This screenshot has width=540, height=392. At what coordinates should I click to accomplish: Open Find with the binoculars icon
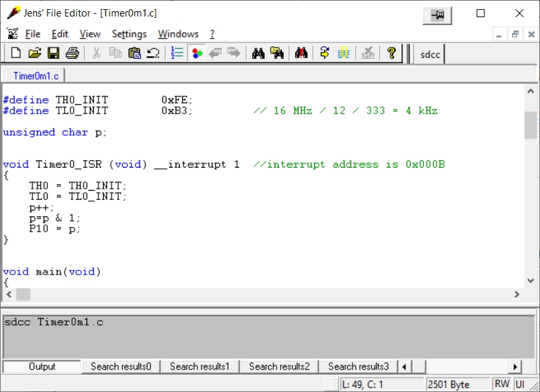pos(258,53)
